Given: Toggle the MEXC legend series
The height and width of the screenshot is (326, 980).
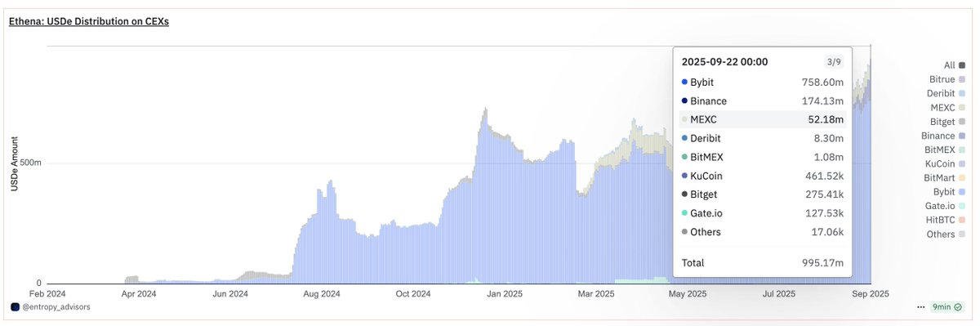Looking at the screenshot, I should pos(948,108).
